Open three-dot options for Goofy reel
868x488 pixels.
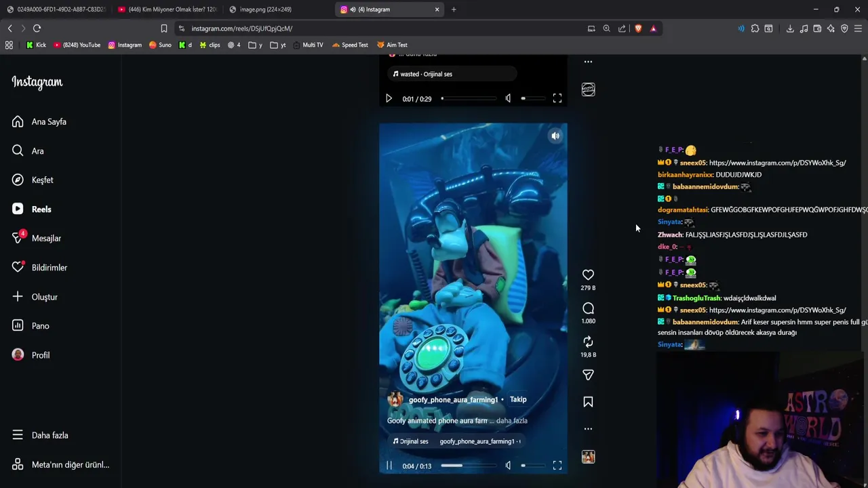[588, 428]
